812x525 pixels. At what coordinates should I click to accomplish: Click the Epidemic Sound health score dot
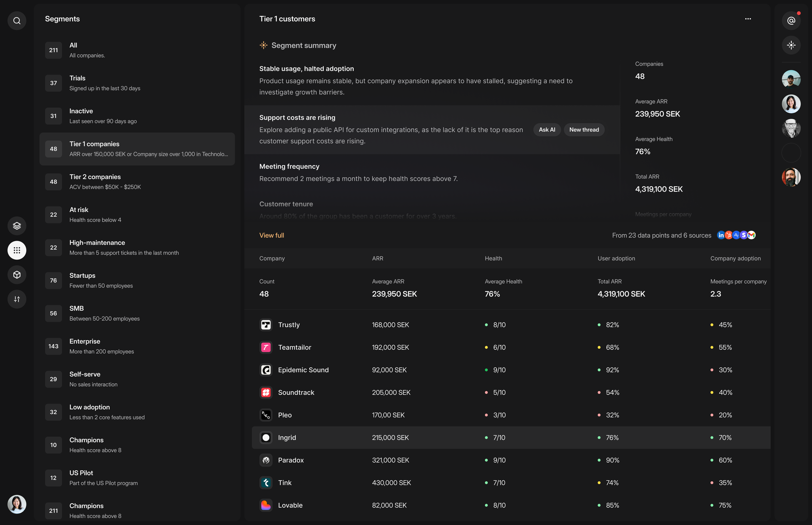click(x=487, y=370)
